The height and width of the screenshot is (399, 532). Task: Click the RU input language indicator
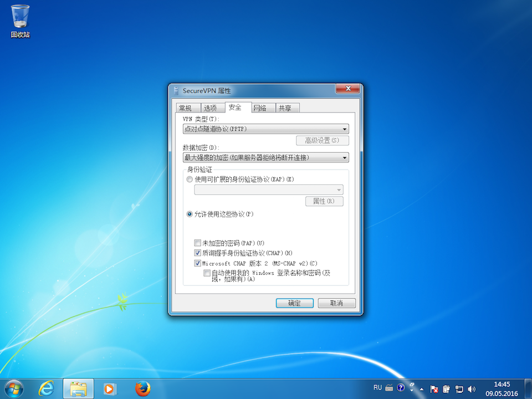377,387
